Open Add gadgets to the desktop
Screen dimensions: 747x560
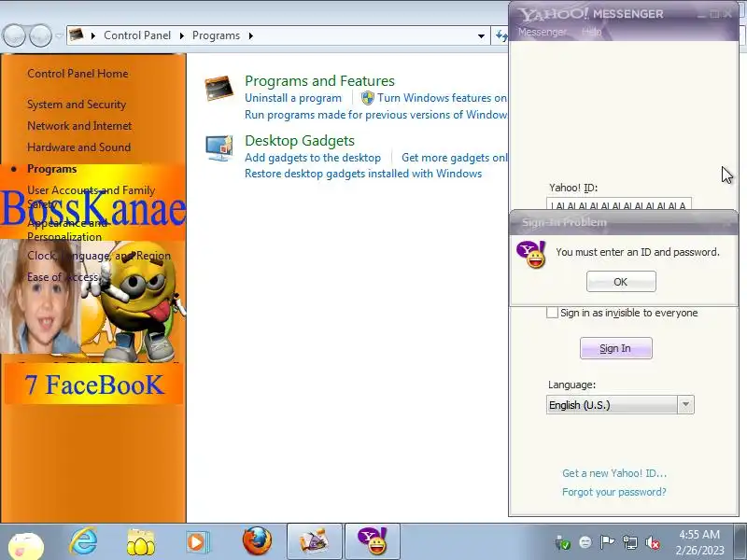pyautogui.click(x=313, y=158)
